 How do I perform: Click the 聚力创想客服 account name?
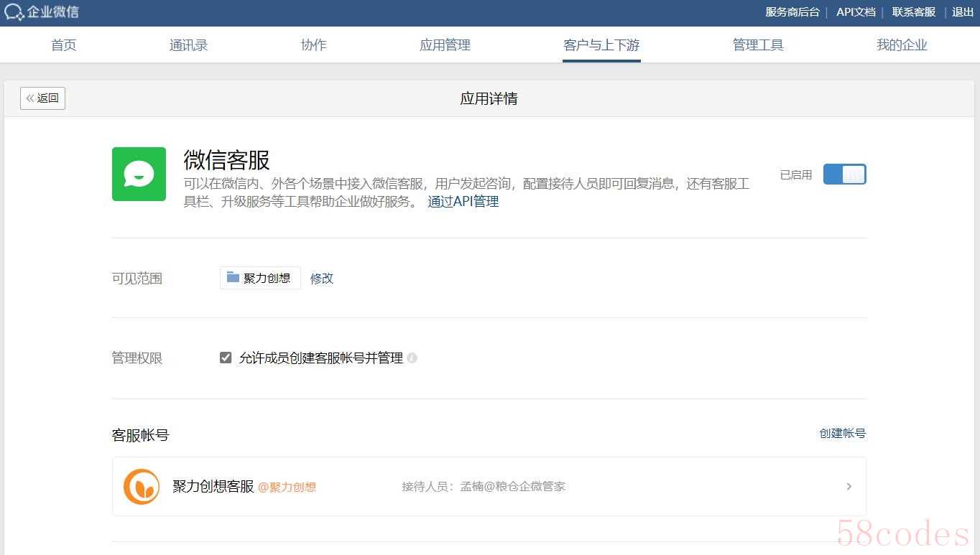click(213, 487)
